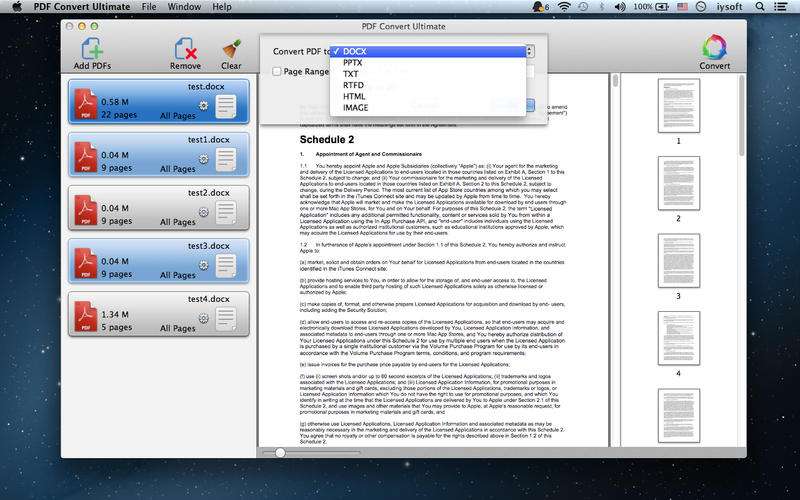Screen dimensions: 800x500
Task: Click the zoom slider knob below preview
Action: click(x=280, y=453)
